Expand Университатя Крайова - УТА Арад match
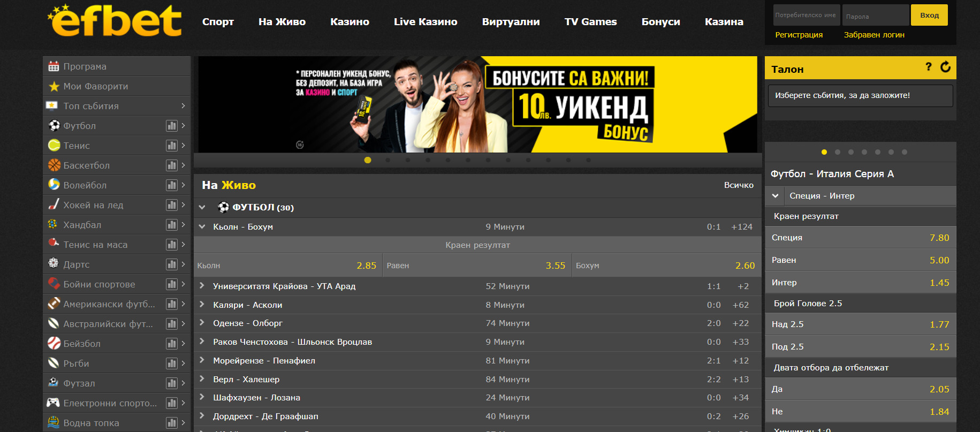 pyautogui.click(x=202, y=286)
